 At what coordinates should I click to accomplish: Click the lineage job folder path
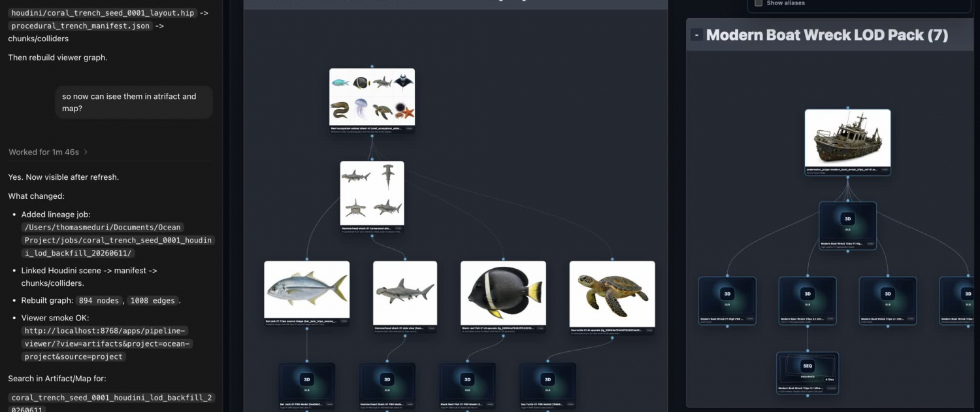(x=118, y=240)
